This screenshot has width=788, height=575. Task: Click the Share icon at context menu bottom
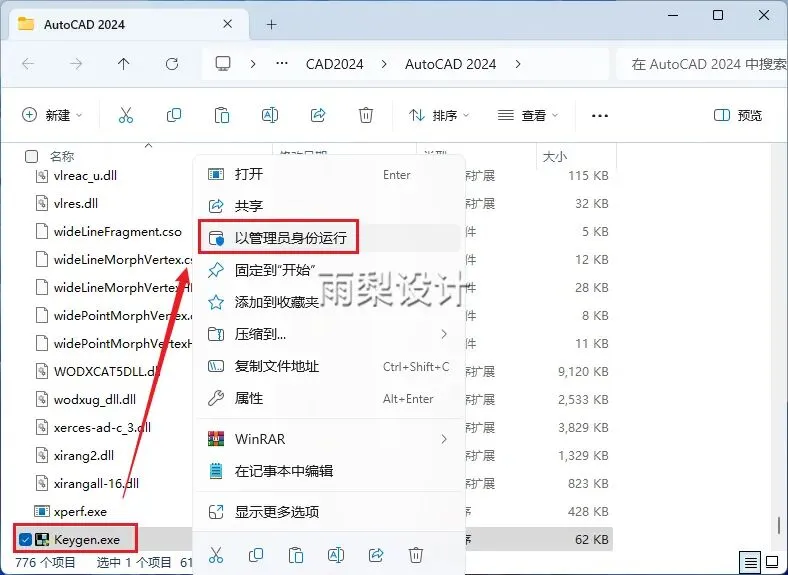point(375,555)
